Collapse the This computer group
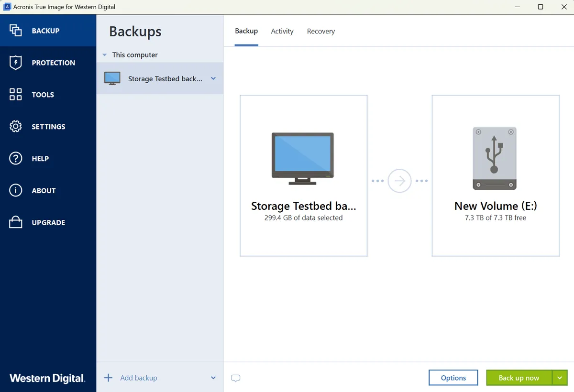Screen dimensions: 574x392 coord(105,55)
